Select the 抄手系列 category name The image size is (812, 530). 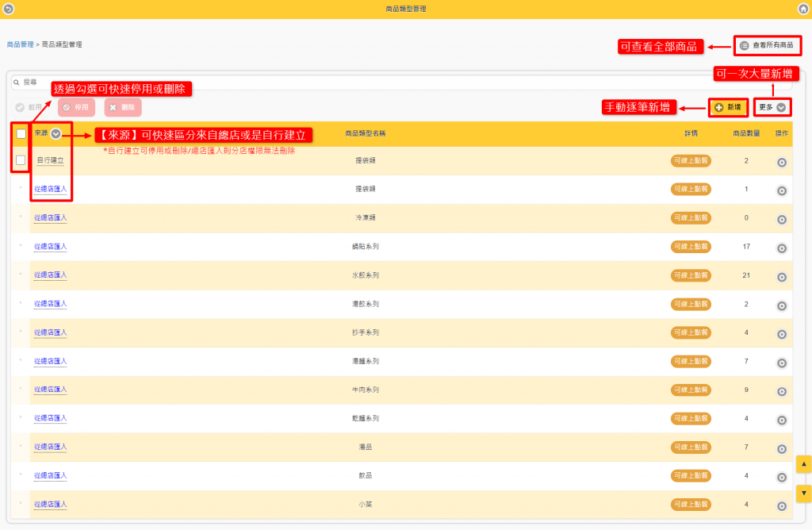[365, 332]
